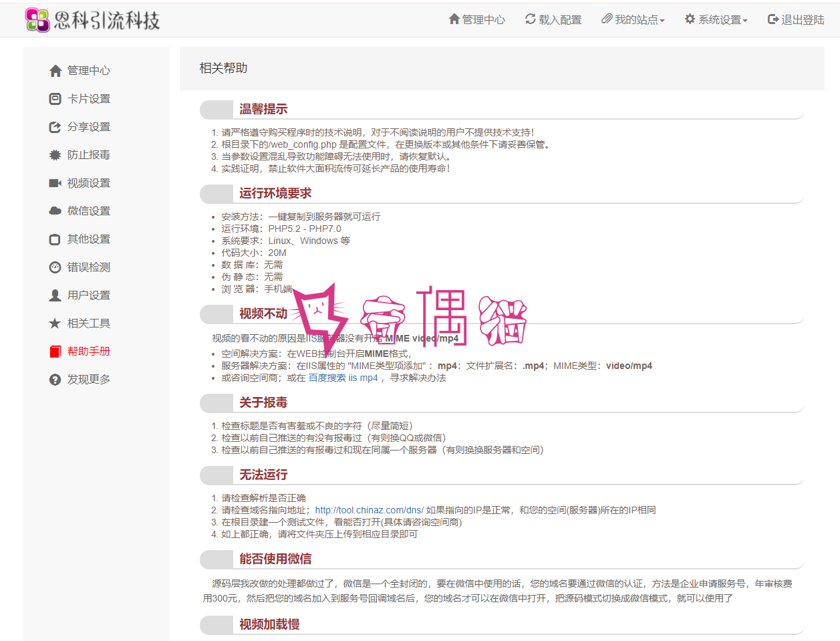The height and width of the screenshot is (641, 840).
Task: Click the 视频不动 section heading
Action: 263,314
